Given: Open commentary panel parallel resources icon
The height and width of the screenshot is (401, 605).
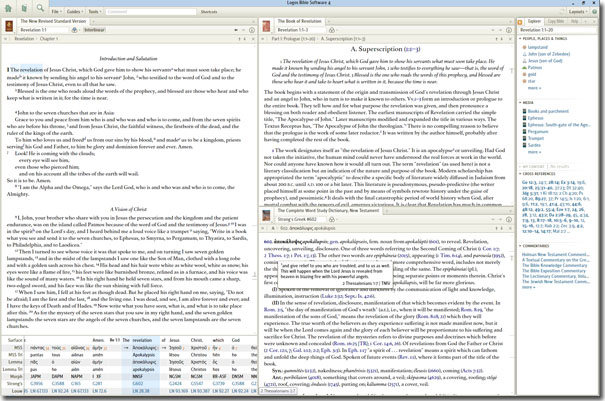Looking at the screenshot, I should point(331,30).
